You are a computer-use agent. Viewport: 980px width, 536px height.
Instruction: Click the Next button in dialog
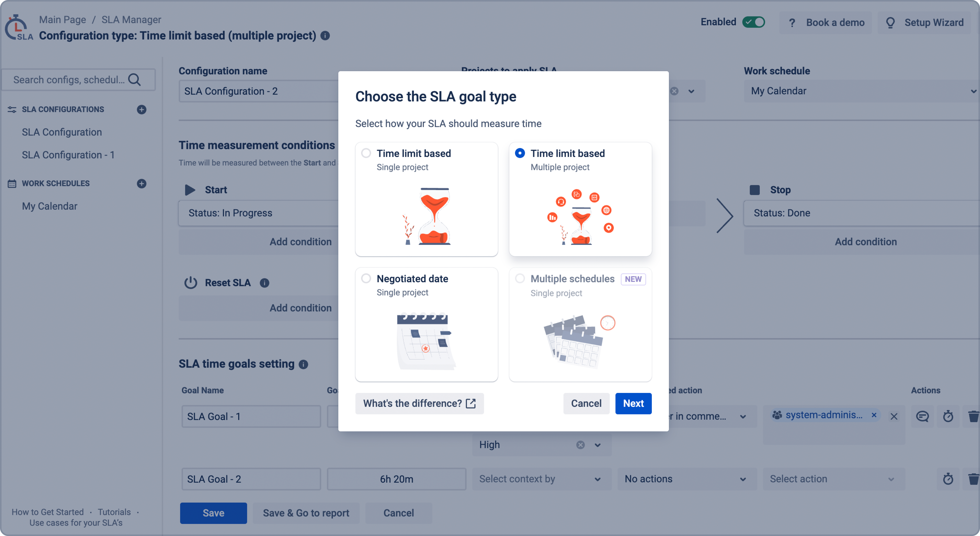(x=633, y=403)
